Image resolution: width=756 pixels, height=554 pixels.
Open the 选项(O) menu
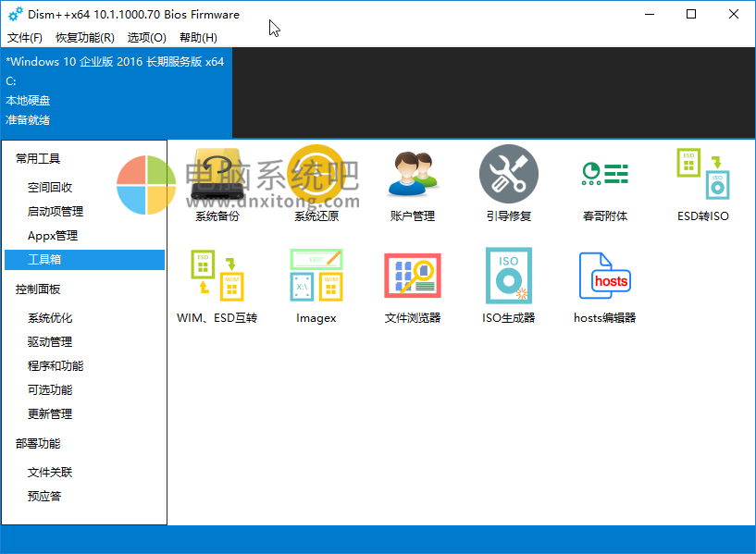coord(146,38)
